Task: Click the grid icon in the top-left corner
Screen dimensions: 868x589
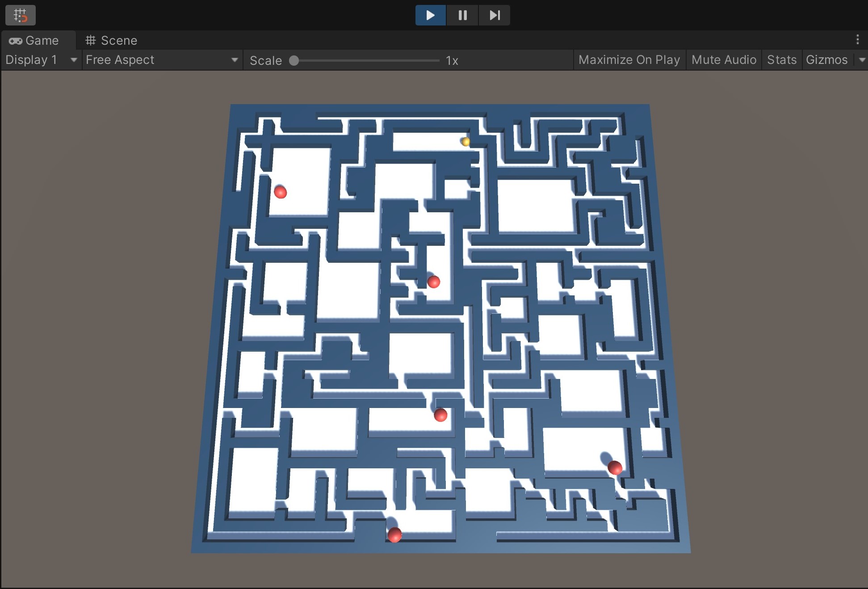Action: point(20,15)
